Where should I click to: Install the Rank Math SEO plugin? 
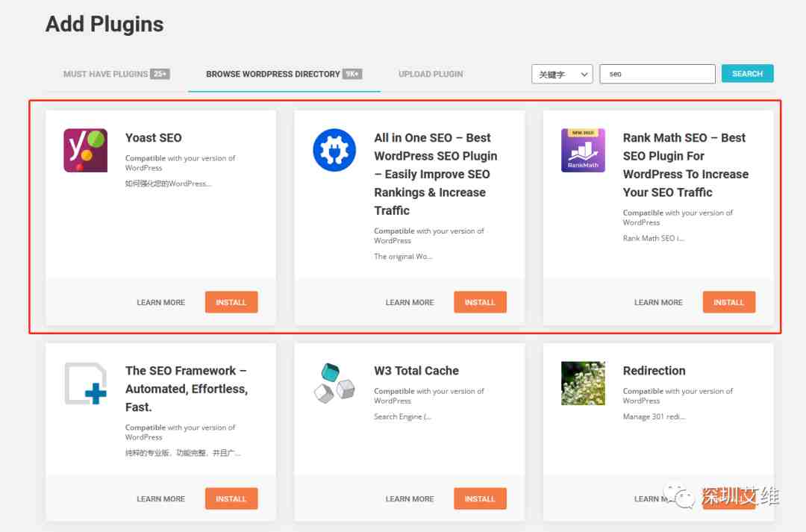[729, 302]
